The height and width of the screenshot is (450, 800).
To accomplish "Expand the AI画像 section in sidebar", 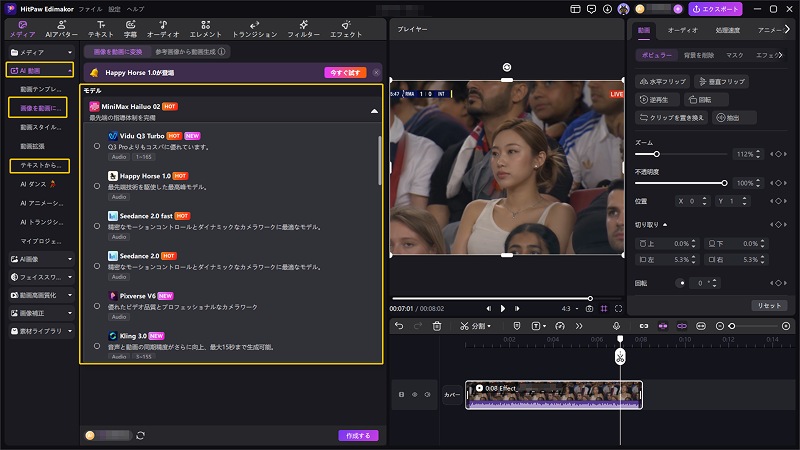I will coord(70,259).
